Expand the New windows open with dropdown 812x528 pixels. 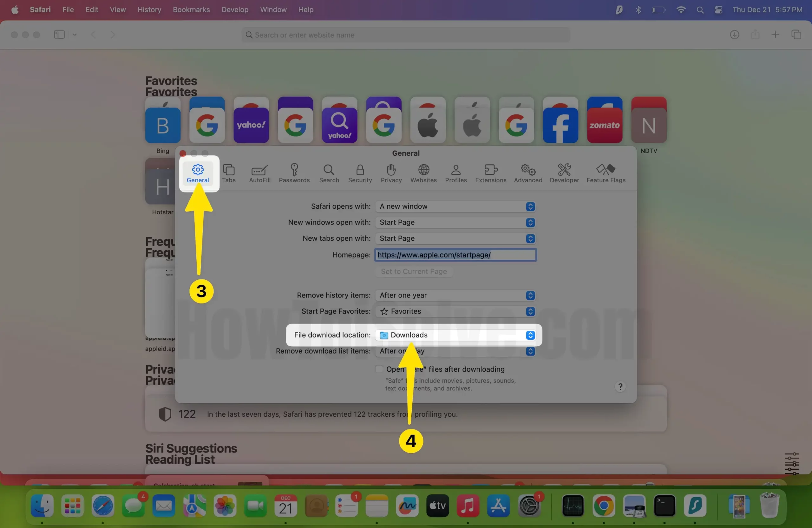[x=455, y=222]
